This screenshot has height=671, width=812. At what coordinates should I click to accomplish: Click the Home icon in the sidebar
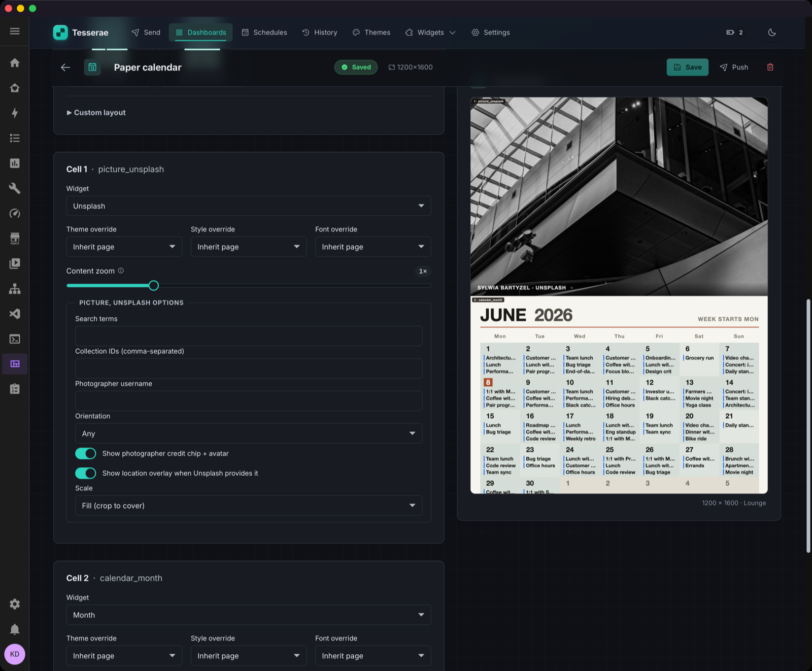15,62
